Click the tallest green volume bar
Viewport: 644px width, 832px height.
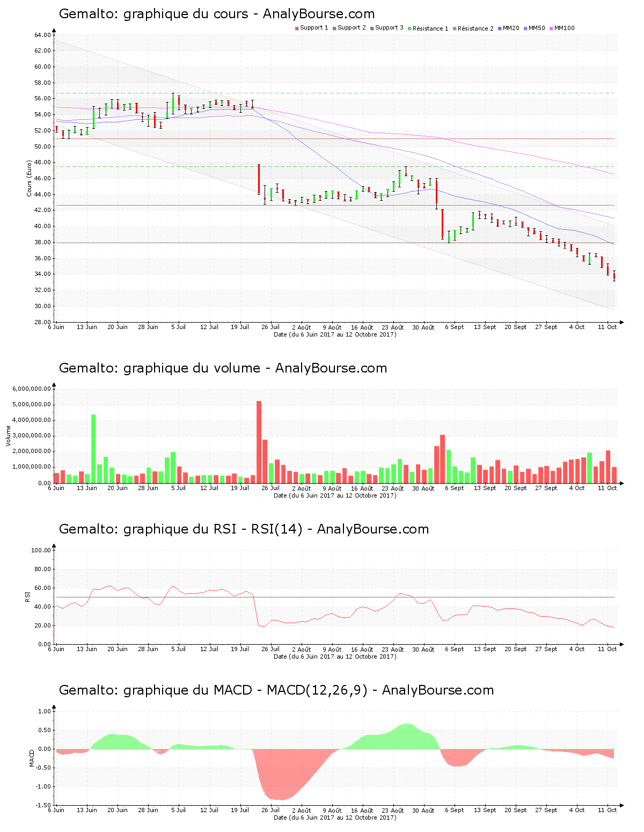(93, 449)
